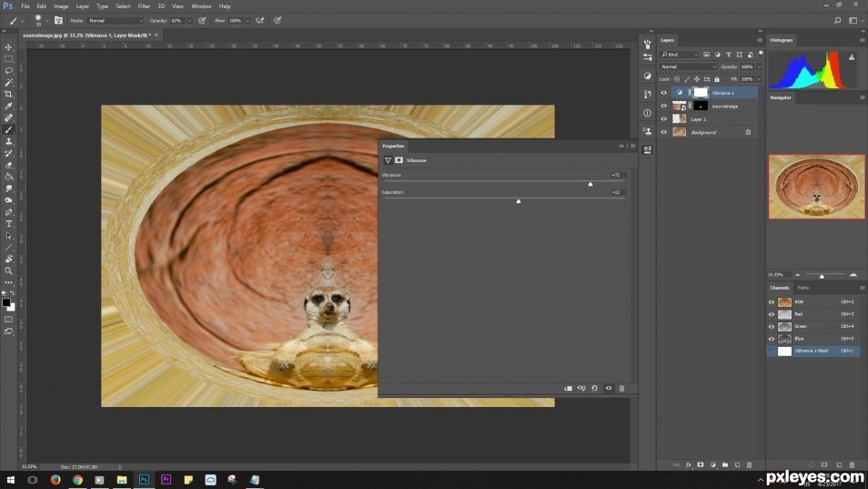Viewport: 868px width, 489px height.
Task: Open the Layers panel menu
Action: pos(760,40)
